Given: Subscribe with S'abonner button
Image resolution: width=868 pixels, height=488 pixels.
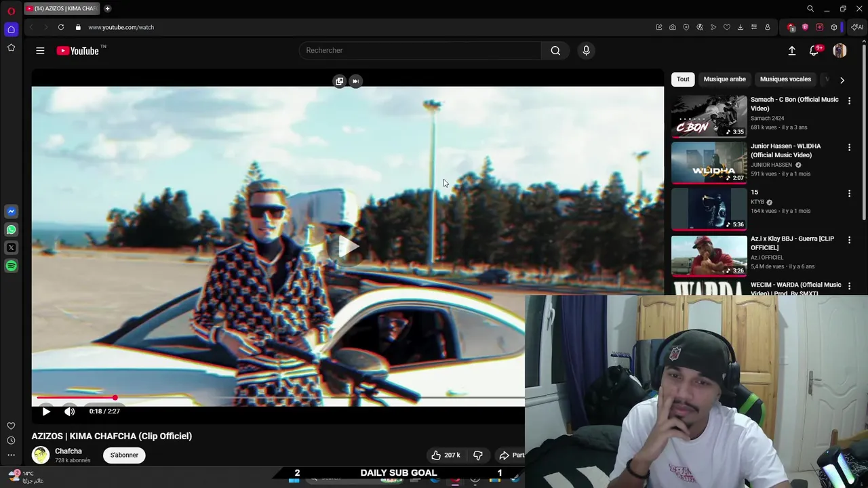Looking at the screenshot, I should tap(124, 455).
